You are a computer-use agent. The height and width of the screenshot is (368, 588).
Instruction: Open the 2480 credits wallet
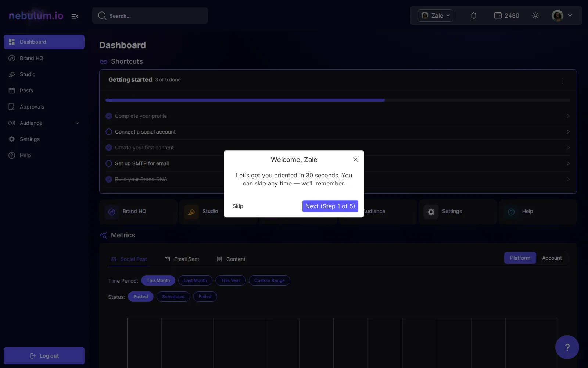click(x=506, y=15)
